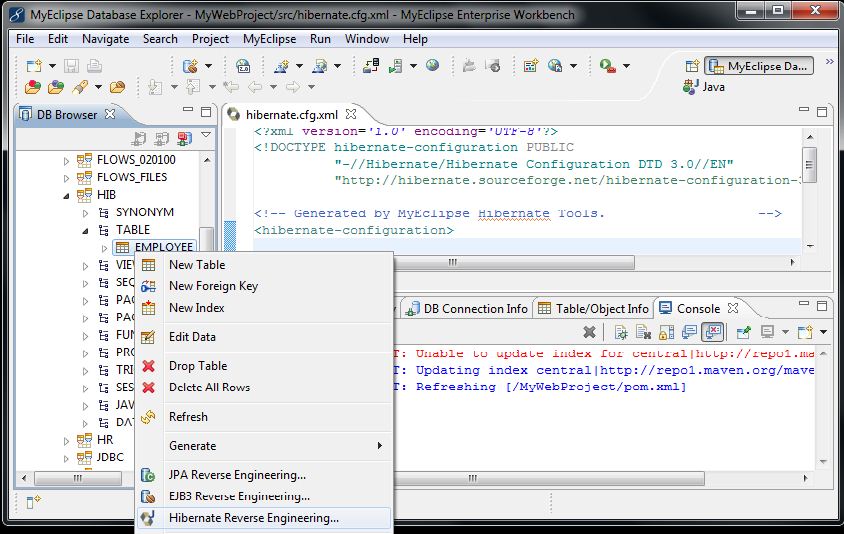Click the open web browser globe icon
This screenshot has width=844, height=534.
point(432,65)
